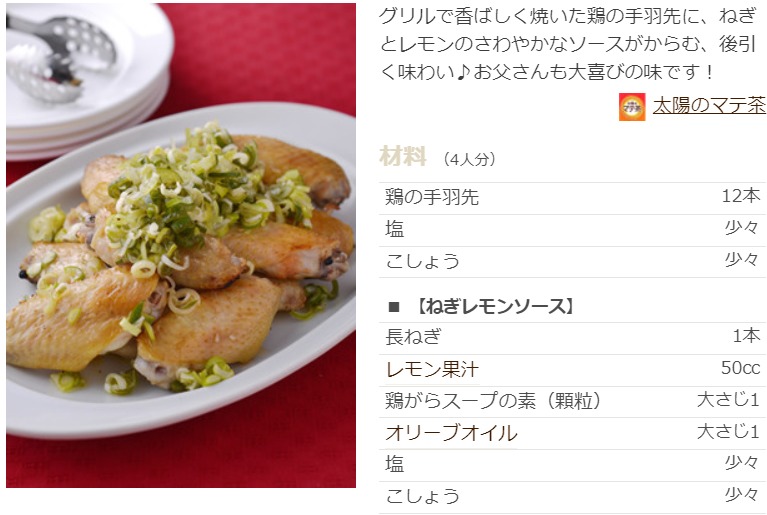This screenshot has width=767, height=515.
Task: Select the 鶏の手羽先 ingredient row
Action: click(x=572, y=198)
